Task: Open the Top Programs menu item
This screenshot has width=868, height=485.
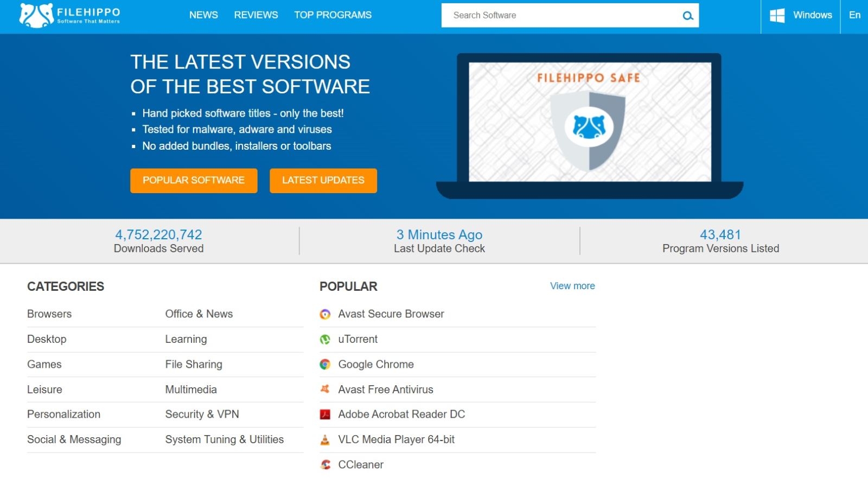Action: point(333,15)
